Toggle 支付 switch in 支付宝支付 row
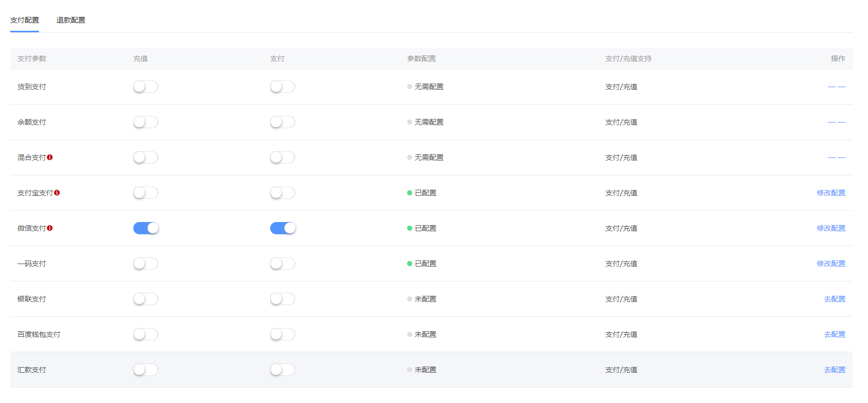The width and height of the screenshot is (868, 403). 282,193
